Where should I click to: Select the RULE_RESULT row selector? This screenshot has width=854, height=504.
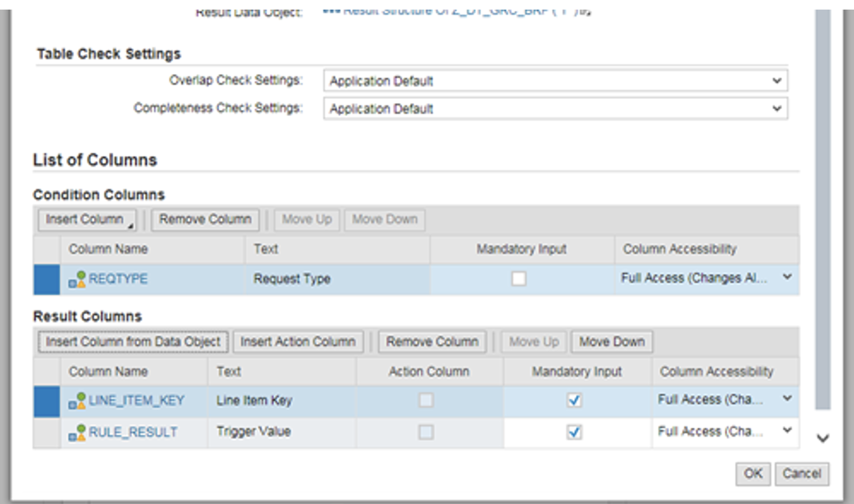46,433
